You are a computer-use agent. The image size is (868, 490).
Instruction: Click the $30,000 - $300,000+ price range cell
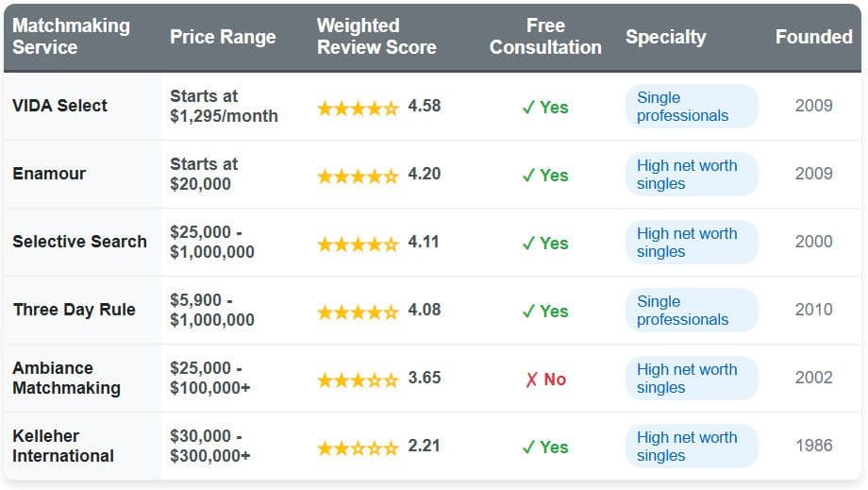point(209,446)
